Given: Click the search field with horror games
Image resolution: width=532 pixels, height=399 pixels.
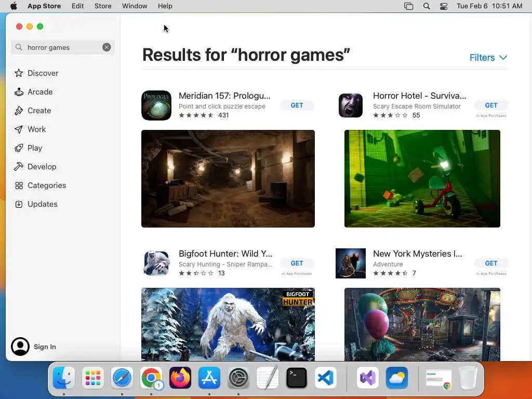Looking at the screenshot, I should click(x=63, y=47).
